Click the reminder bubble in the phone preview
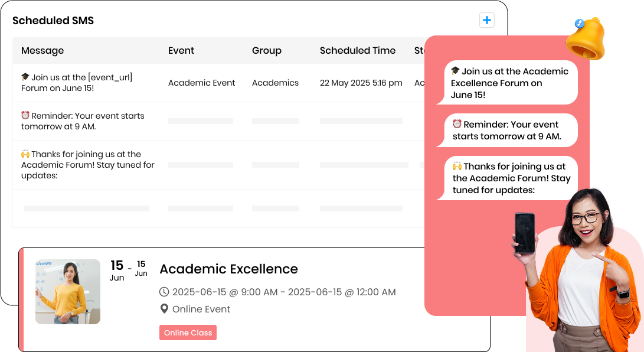Image resolution: width=644 pixels, height=352 pixels. pos(509,130)
